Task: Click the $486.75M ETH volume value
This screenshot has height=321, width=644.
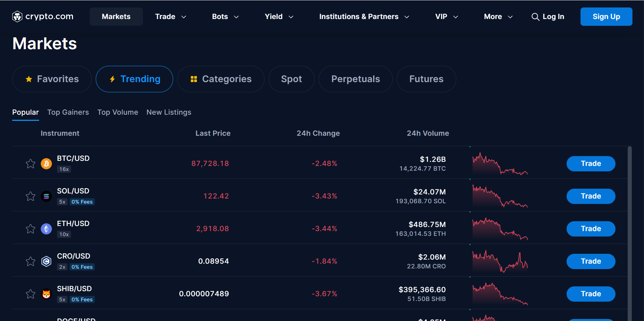Action: tap(427, 225)
